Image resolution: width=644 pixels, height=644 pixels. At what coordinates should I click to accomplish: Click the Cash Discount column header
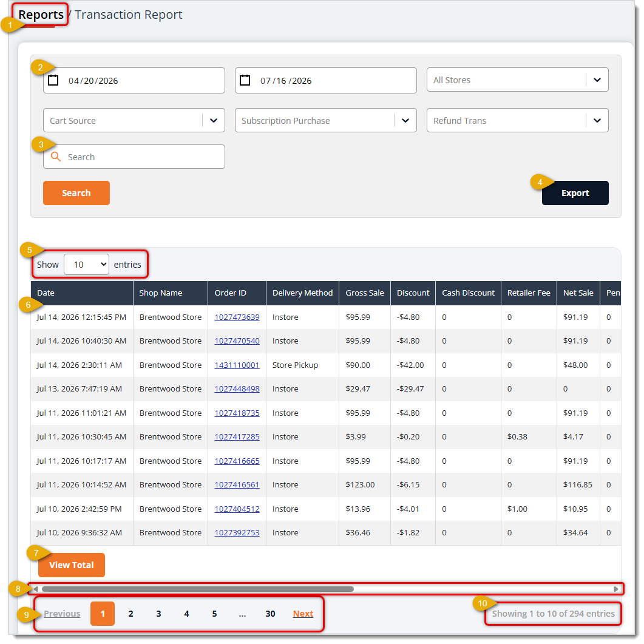(468, 293)
